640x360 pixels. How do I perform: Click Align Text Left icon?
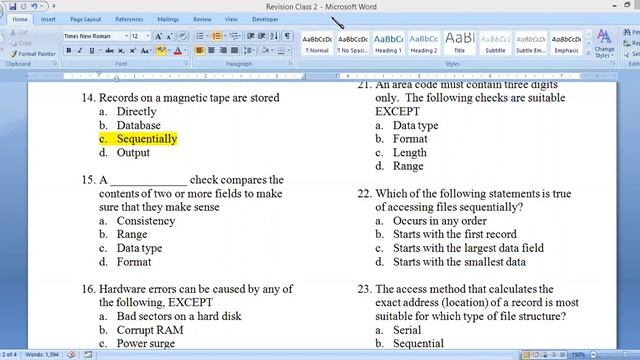pyautogui.click(x=200, y=51)
